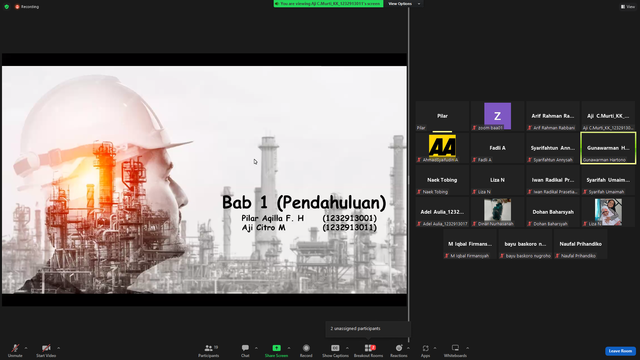The width and height of the screenshot is (640, 360).
Task: Click muted mic icon on M Iqbal Firmansyah tile
Action: click(447, 256)
